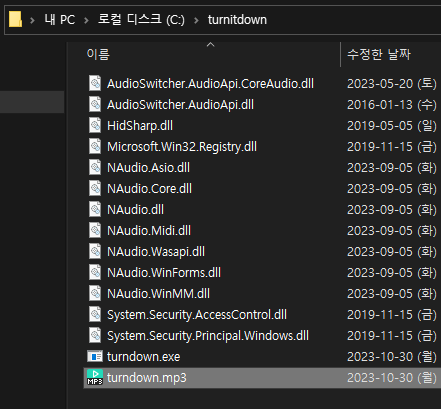Select the 내 PC breadcrumb

click(x=60, y=20)
